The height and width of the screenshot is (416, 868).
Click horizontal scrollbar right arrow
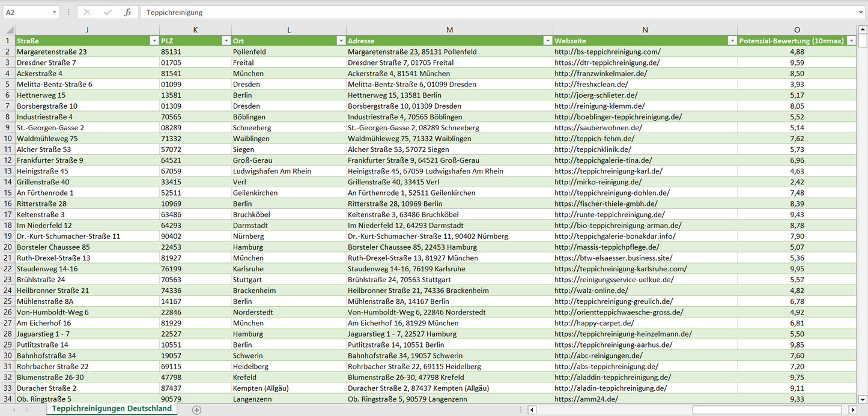pyautogui.click(x=852, y=409)
